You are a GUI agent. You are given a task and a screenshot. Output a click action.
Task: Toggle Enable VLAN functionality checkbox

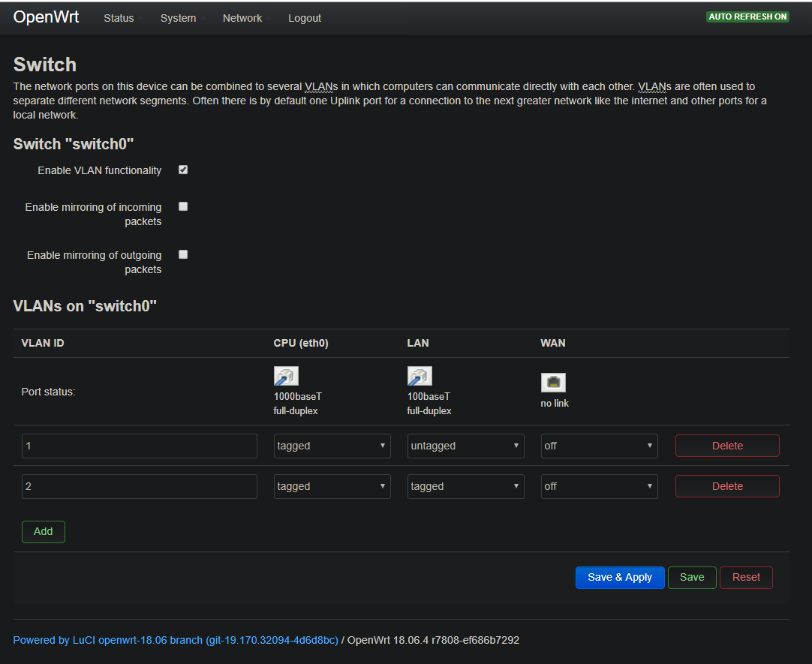[x=183, y=170]
